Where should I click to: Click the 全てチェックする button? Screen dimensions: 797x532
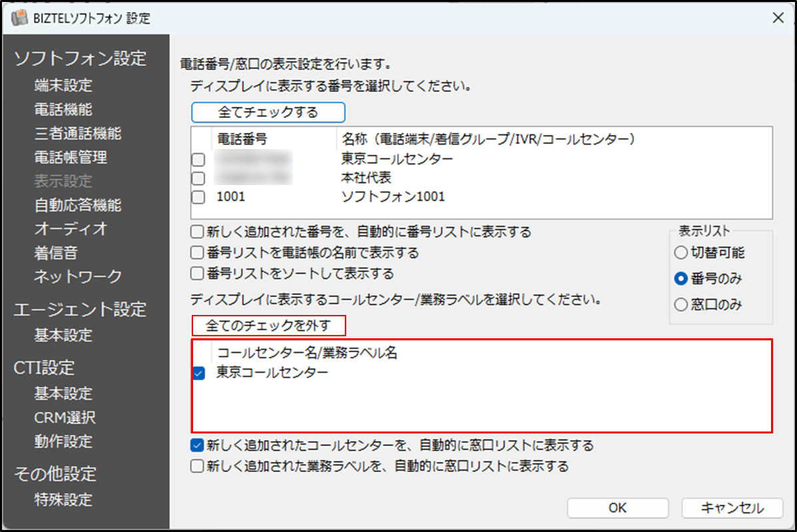point(268,112)
